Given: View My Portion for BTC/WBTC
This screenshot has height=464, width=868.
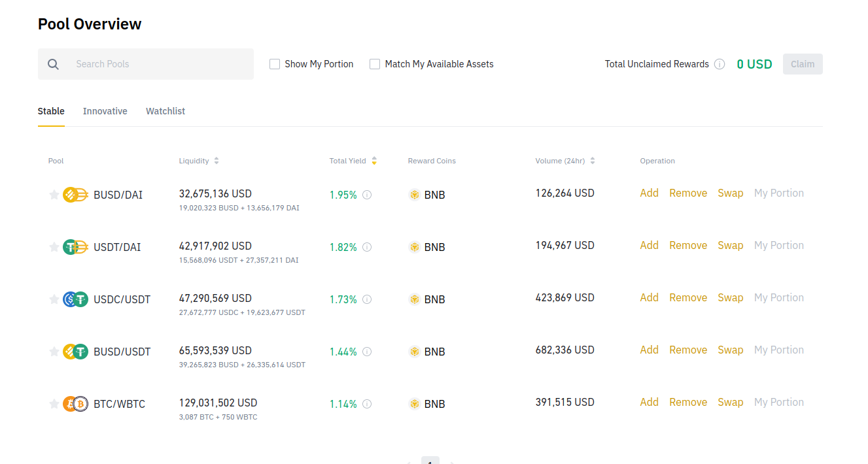Looking at the screenshot, I should (779, 403).
